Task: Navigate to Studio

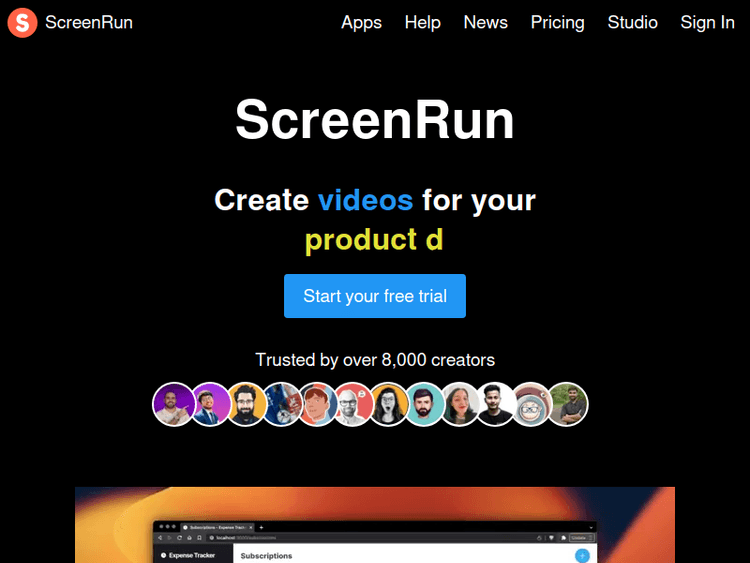Action: click(632, 22)
